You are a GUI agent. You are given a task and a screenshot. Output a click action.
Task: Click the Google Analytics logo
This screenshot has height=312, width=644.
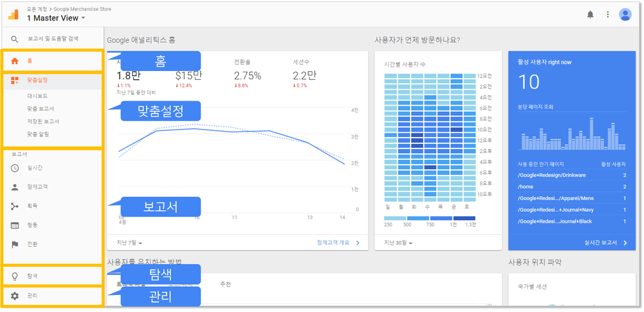tap(14, 14)
